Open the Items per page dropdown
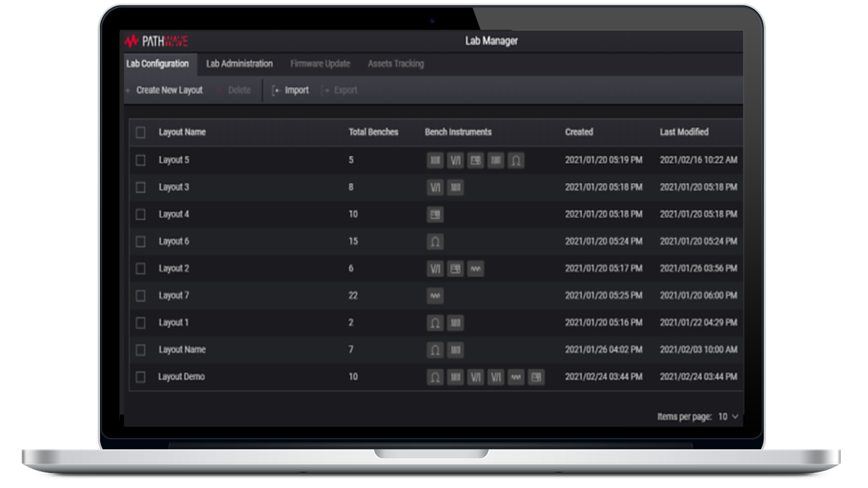 click(x=728, y=416)
